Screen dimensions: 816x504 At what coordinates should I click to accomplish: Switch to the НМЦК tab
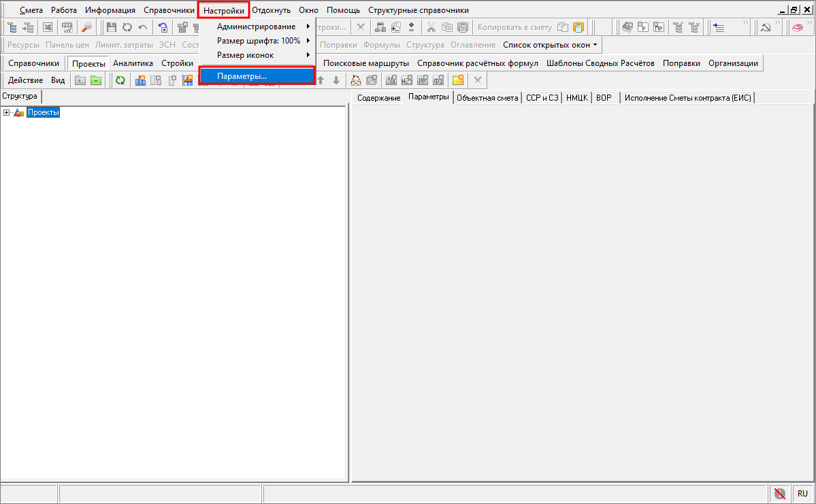click(576, 98)
